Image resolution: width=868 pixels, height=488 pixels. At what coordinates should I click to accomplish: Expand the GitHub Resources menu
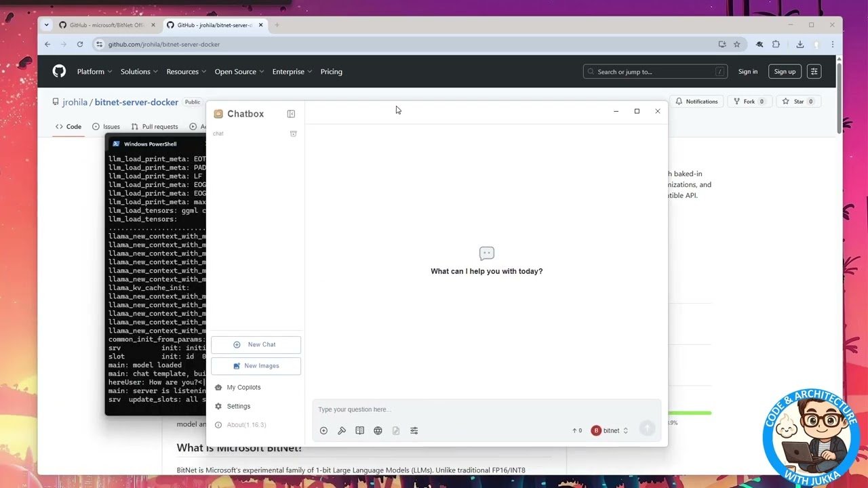point(186,72)
